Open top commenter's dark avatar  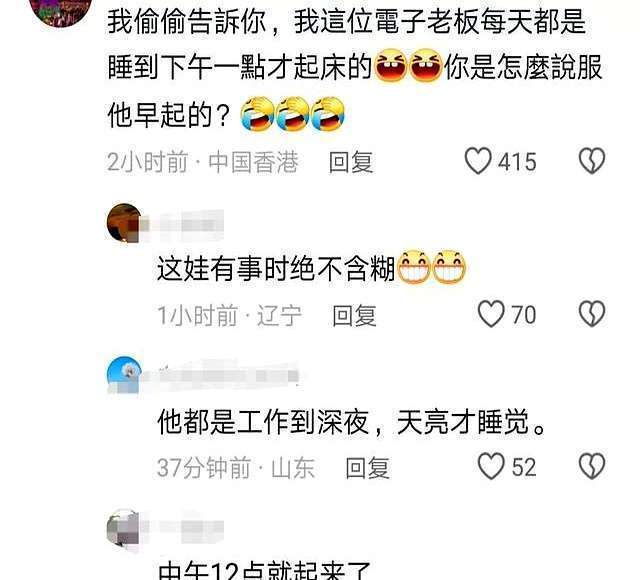62,10
